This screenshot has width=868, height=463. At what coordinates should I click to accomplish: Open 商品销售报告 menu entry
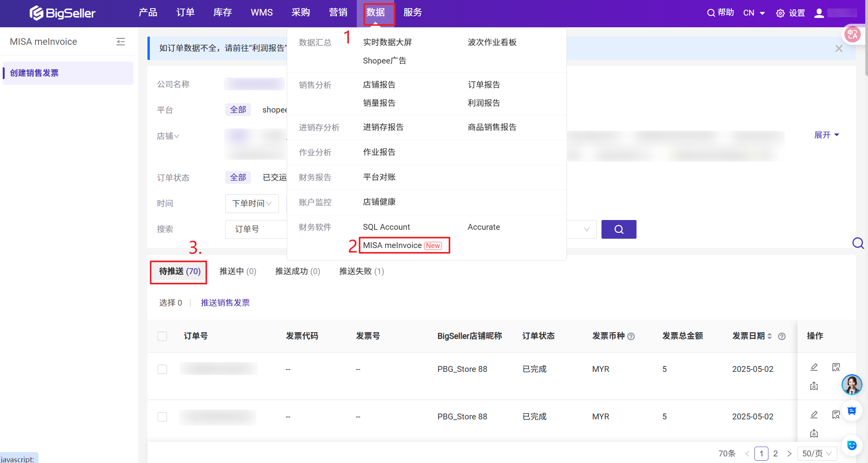492,127
